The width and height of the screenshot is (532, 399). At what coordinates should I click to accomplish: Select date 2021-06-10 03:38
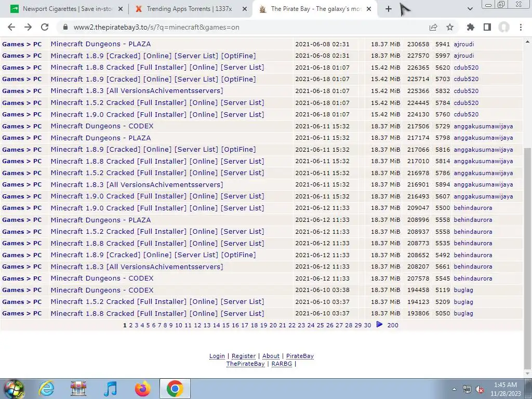(322, 290)
